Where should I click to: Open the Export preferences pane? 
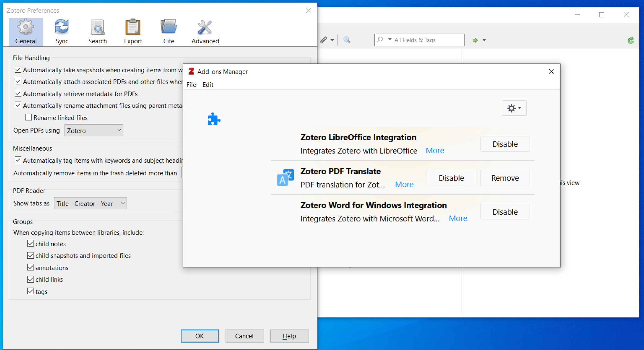click(133, 31)
